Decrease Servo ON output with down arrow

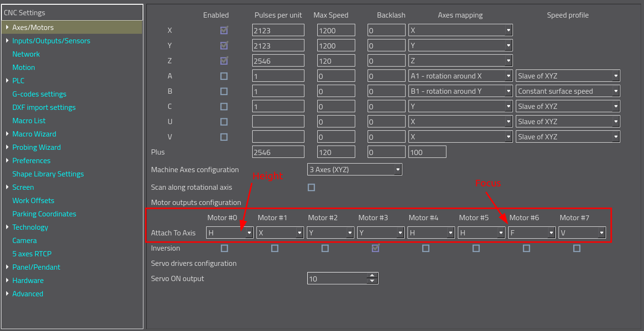pyautogui.click(x=372, y=281)
